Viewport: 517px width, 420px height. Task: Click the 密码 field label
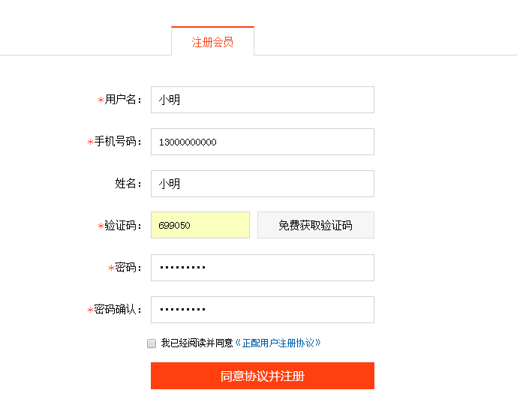point(128,268)
